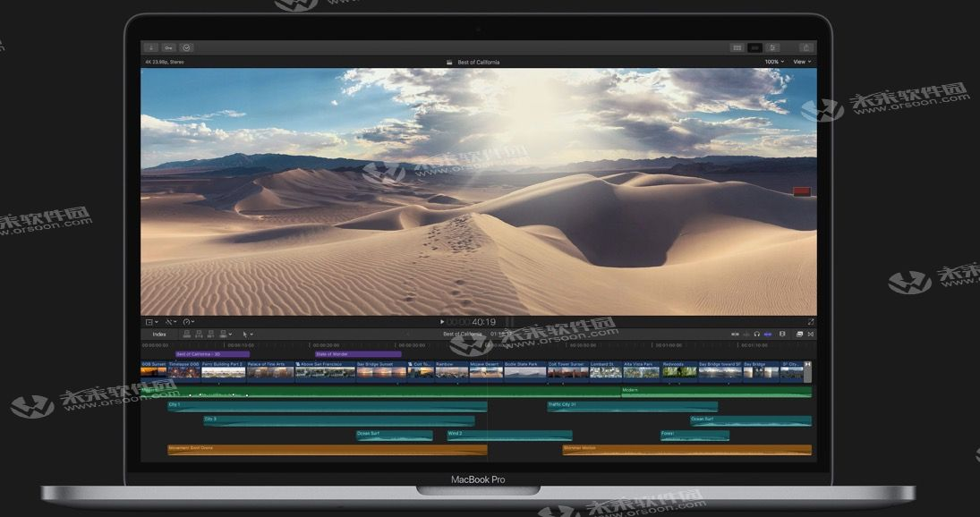The image size is (980, 517).
Task: Click 00:01:00:00 mark on timeline ruler
Action: [x=669, y=345]
